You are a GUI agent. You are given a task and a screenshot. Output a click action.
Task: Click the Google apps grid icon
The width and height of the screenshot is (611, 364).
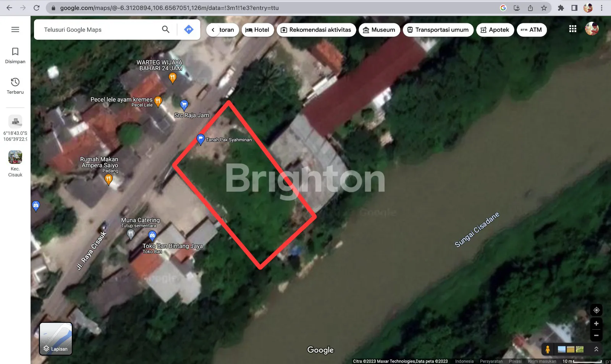click(x=572, y=29)
